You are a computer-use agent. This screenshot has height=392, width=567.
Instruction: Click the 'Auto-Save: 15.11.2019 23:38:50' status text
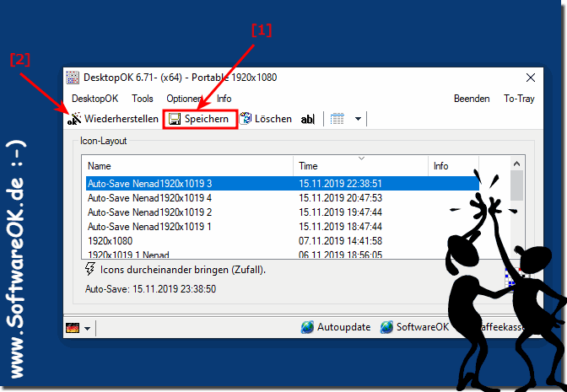click(x=150, y=289)
